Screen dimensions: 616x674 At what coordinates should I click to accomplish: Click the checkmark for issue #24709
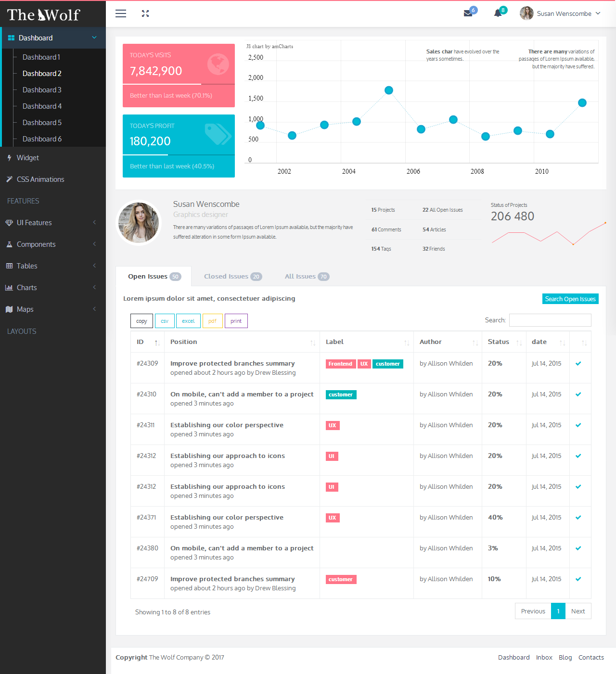tap(578, 579)
